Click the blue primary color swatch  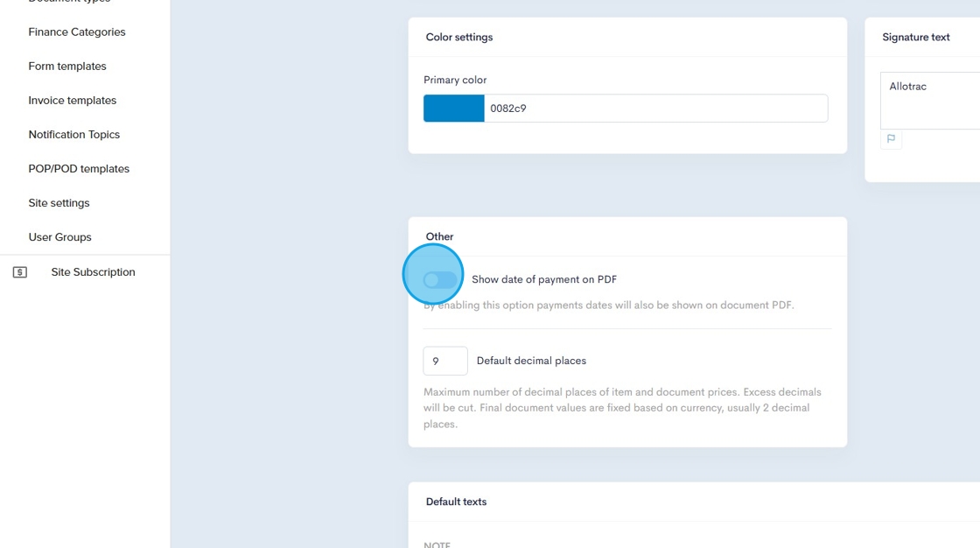[453, 109]
